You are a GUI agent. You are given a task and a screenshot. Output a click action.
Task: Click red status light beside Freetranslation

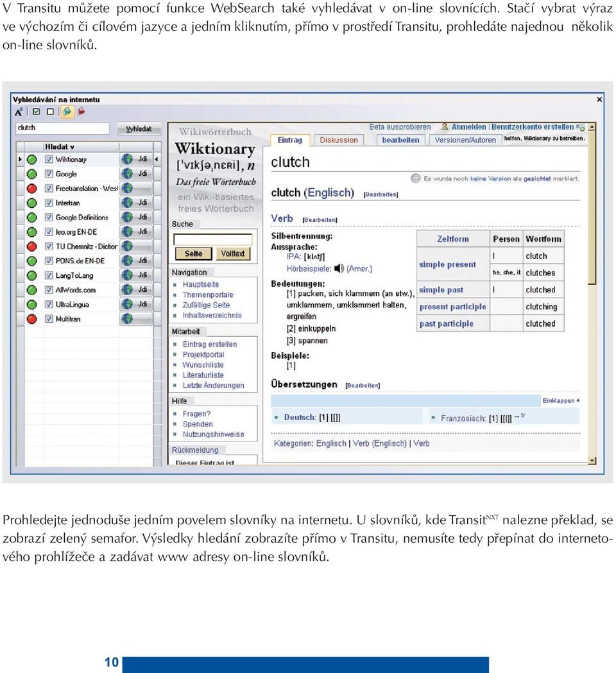[32, 189]
